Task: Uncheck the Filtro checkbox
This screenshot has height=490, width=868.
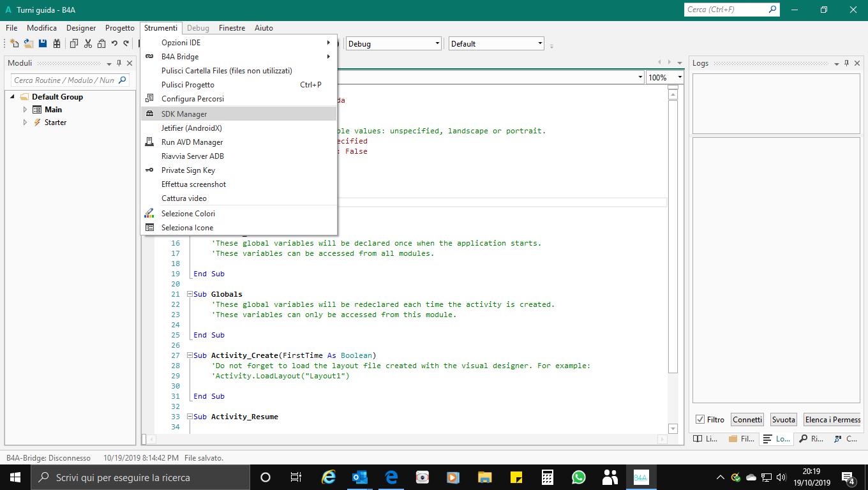Action: tap(700, 419)
